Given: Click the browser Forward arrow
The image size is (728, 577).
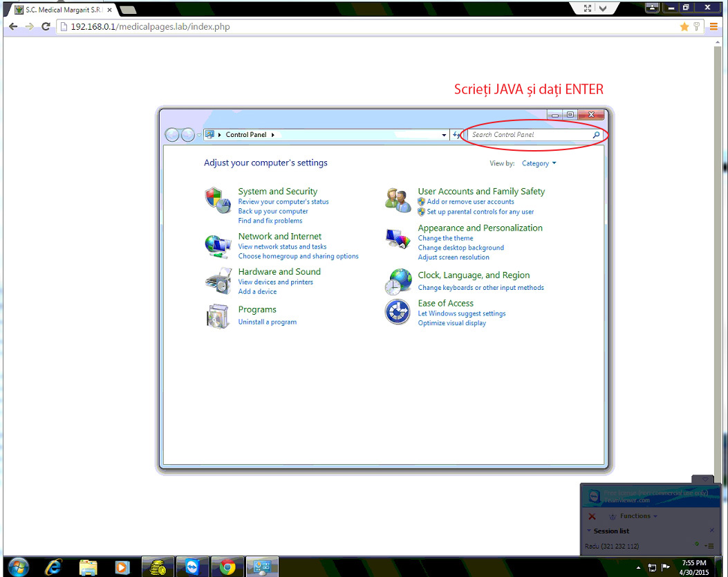Looking at the screenshot, I should click(29, 26).
